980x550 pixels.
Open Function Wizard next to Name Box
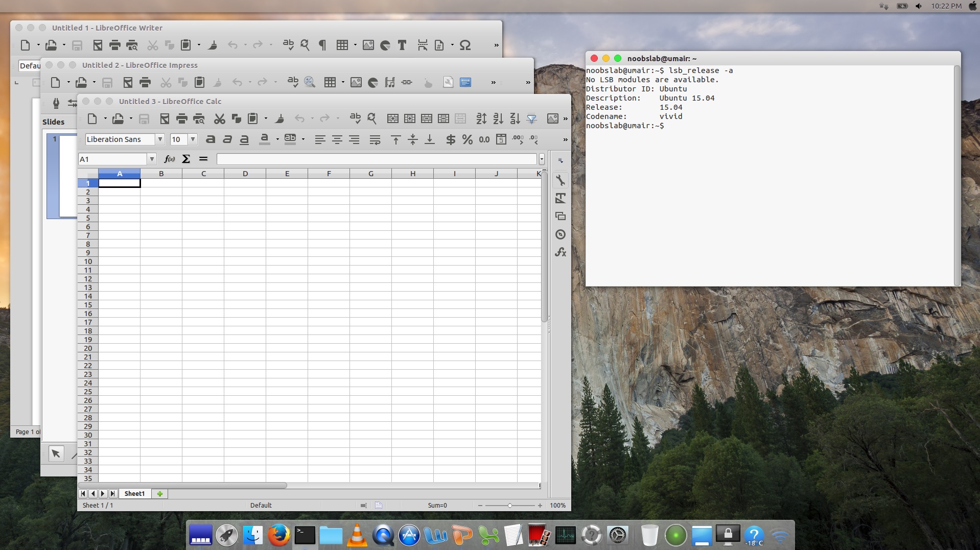(x=169, y=159)
